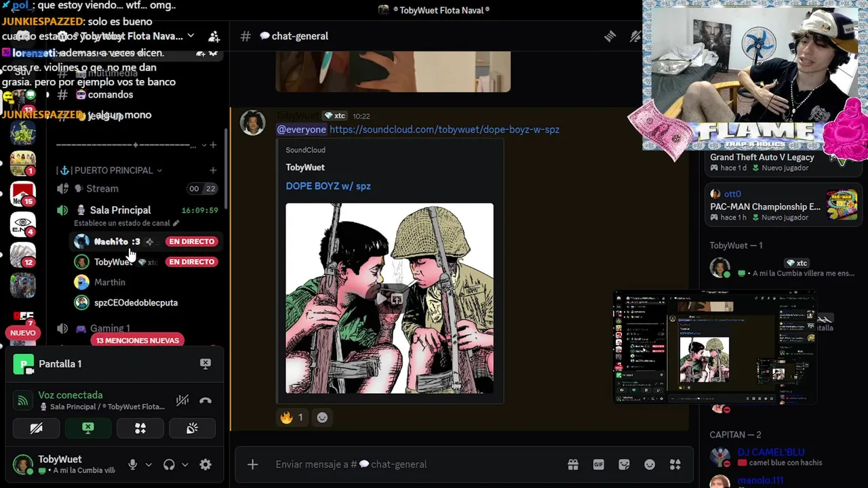Open the stream preview popout thumbnail
868x488 pixels.
tap(715, 347)
